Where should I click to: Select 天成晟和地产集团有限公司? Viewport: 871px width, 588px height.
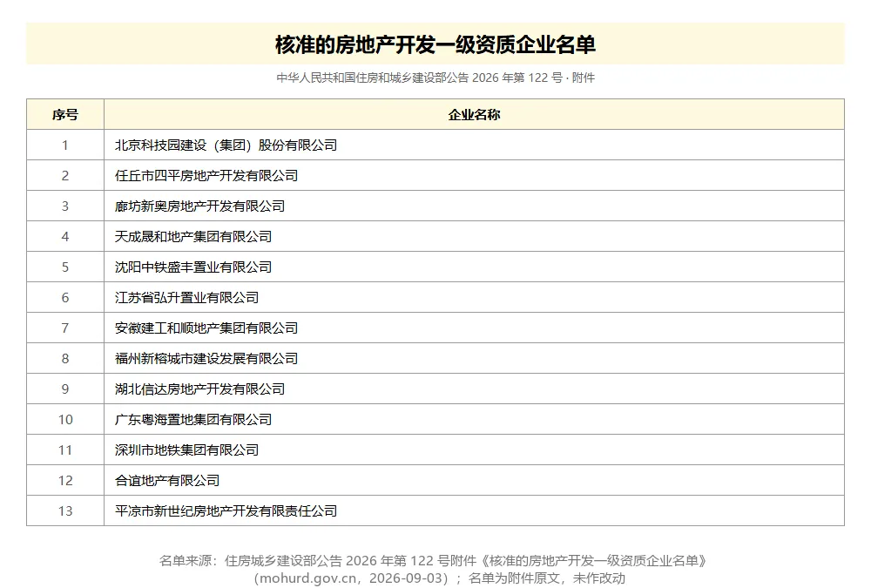click(x=193, y=237)
